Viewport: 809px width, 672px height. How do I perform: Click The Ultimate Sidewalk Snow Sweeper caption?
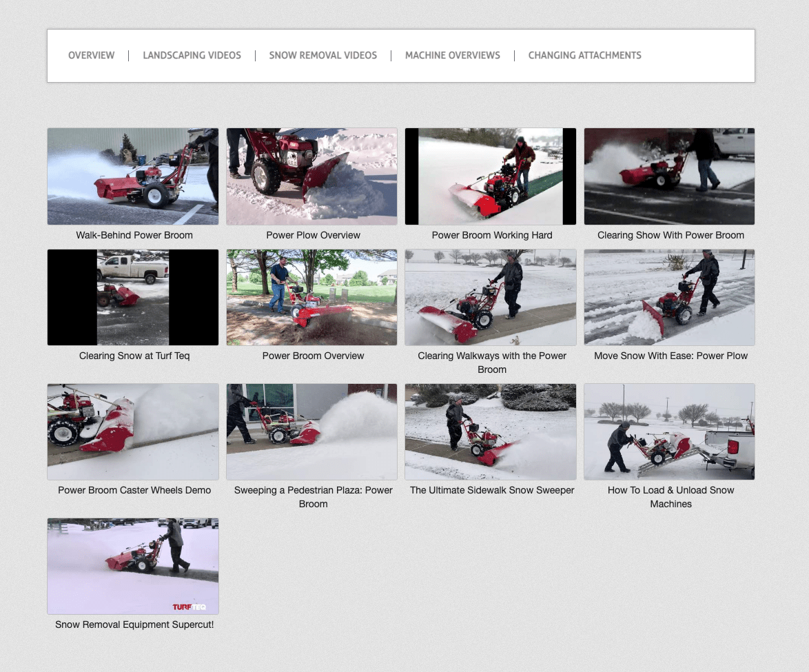pyautogui.click(x=492, y=490)
